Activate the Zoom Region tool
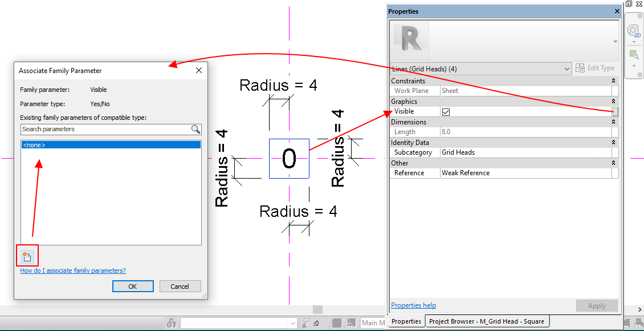 click(634, 54)
